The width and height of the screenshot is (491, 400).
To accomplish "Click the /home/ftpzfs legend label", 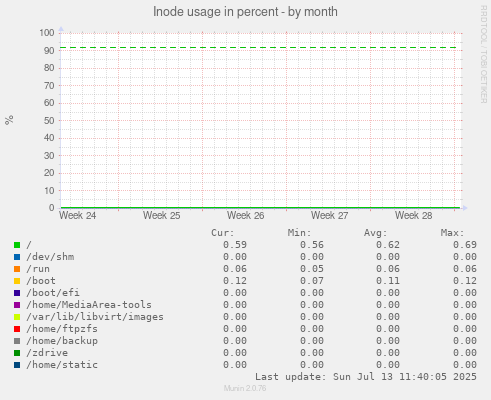I will [x=62, y=329].
